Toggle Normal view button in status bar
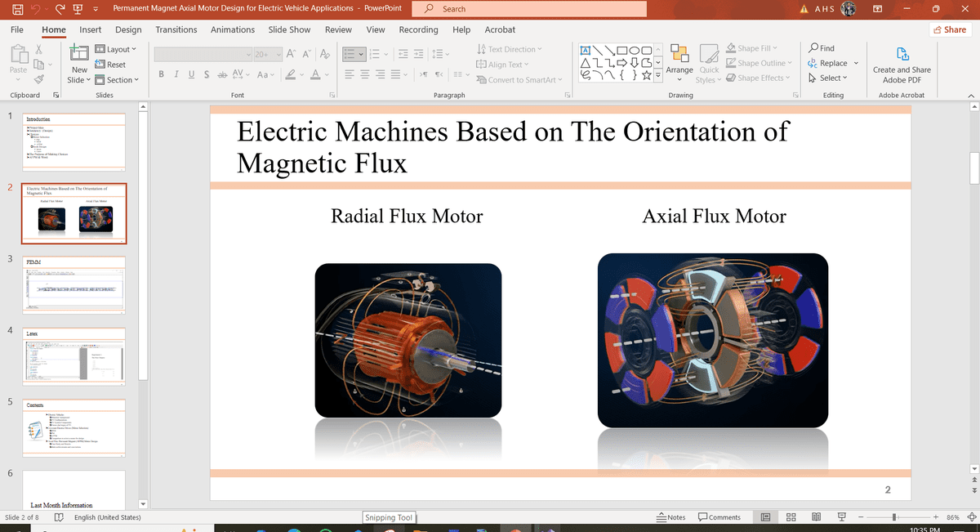 click(x=766, y=517)
